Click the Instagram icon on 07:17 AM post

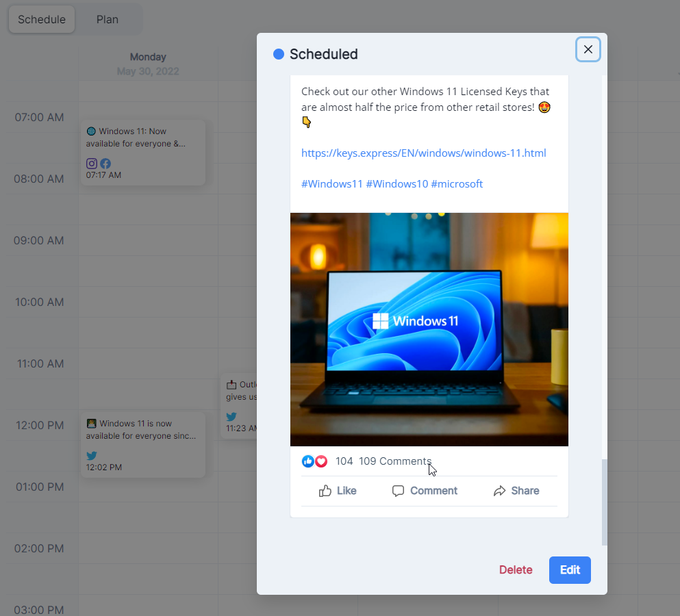[92, 164]
